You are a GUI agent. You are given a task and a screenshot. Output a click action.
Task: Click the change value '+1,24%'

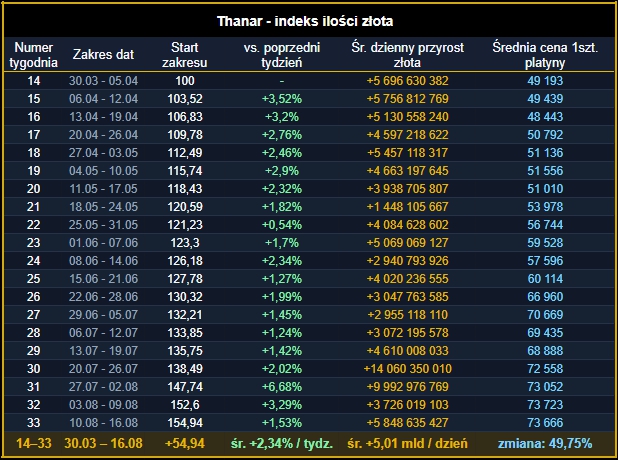[282, 333]
